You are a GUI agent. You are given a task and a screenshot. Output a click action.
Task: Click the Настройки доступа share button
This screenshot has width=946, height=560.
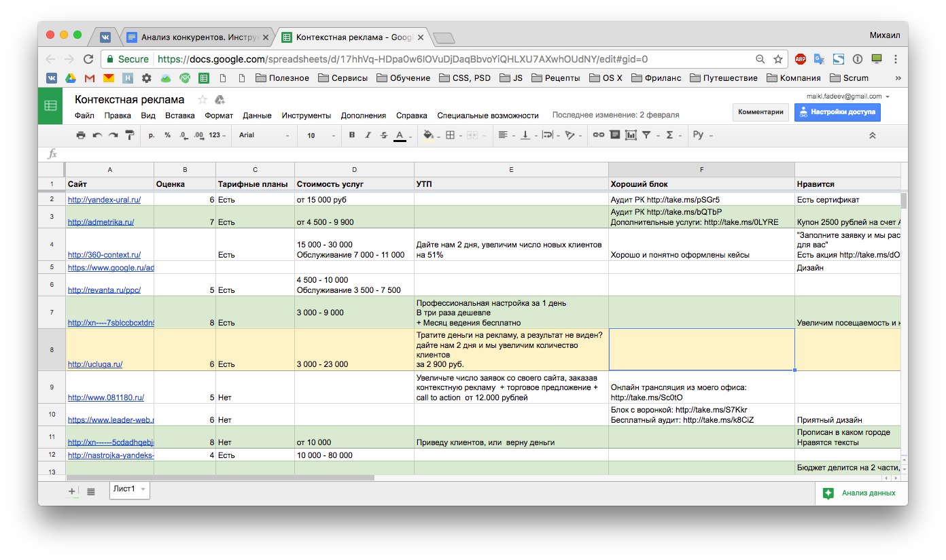coord(837,112)
